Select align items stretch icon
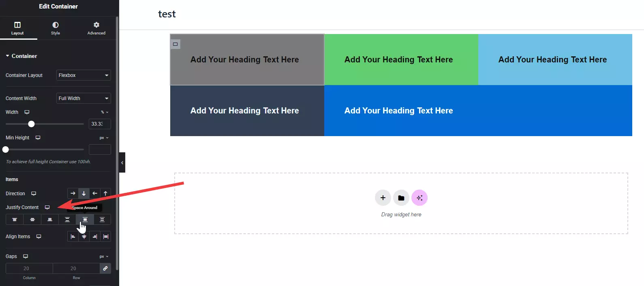The image size is (644, 286). pyautogui.click(x=106, y=237)
